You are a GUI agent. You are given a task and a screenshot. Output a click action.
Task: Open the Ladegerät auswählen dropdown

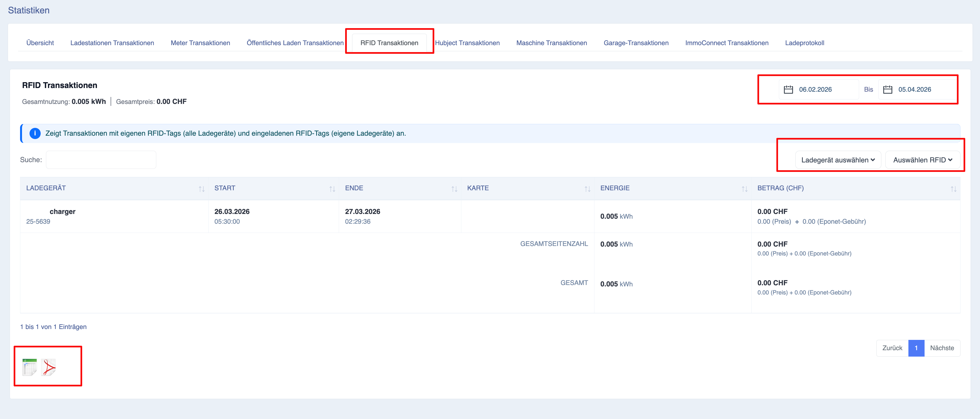(838, 160)
